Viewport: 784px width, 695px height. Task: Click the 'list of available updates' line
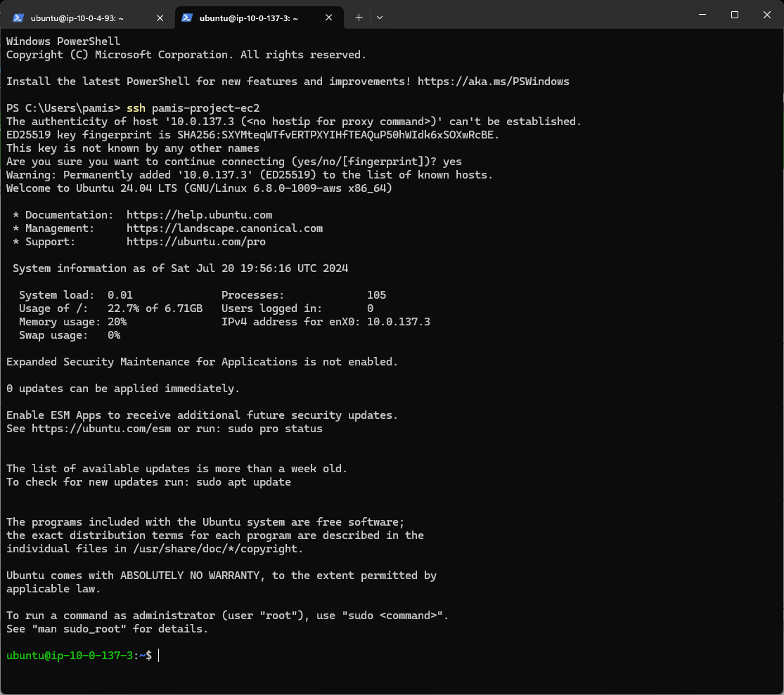[x=177, y=469]
